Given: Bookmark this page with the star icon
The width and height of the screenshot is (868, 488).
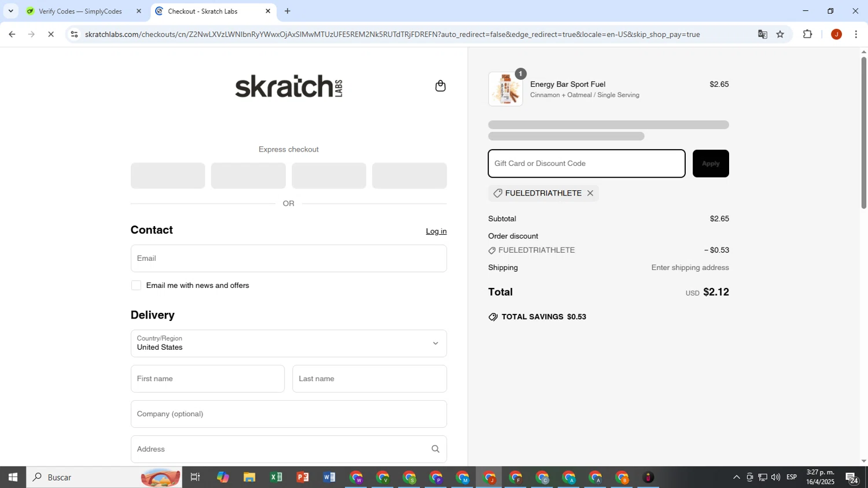Looking at the screenshot, I should 780,35.
